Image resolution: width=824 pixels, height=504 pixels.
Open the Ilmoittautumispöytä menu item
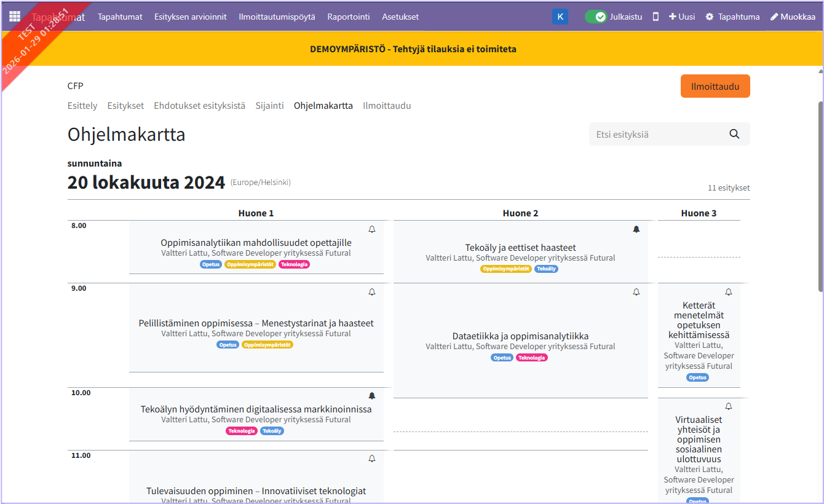coord(277,17)
